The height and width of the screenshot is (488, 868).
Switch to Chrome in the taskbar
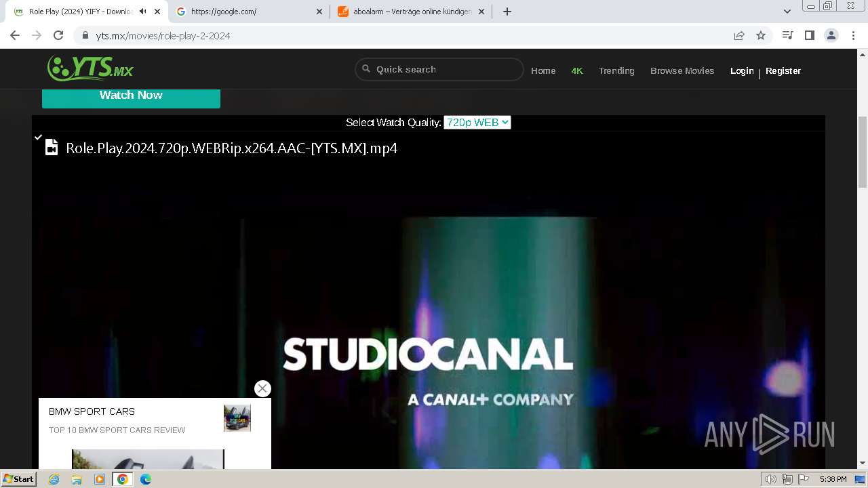coord(123,479)
